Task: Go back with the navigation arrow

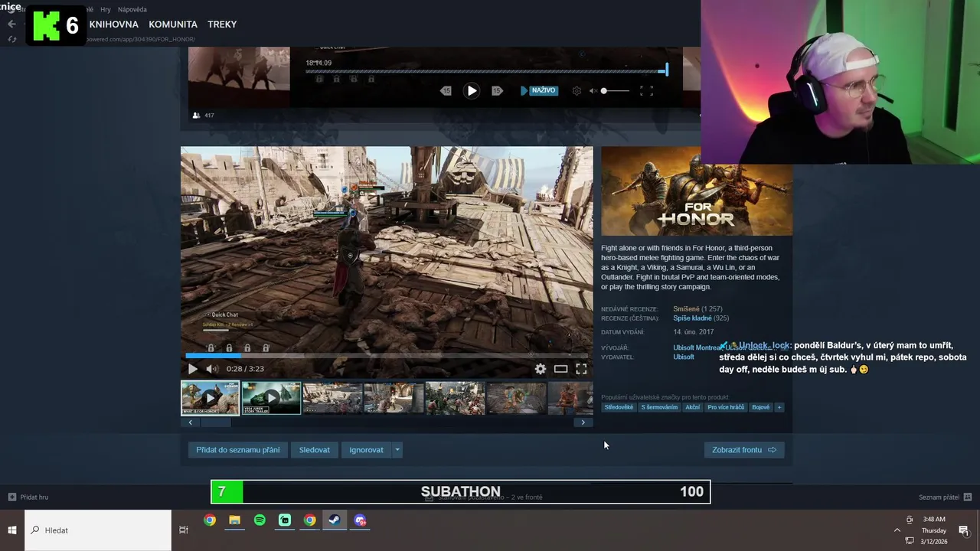Action: point(11,24)
